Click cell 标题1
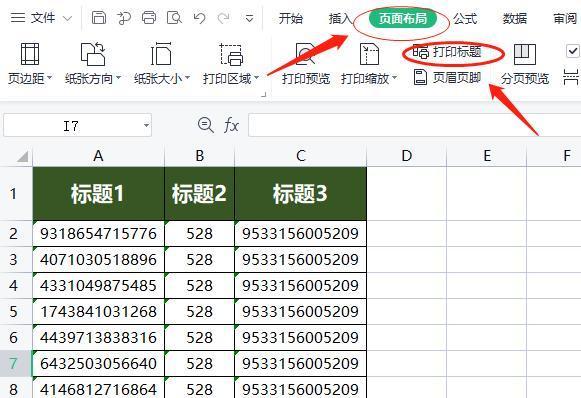 point(98,193)
